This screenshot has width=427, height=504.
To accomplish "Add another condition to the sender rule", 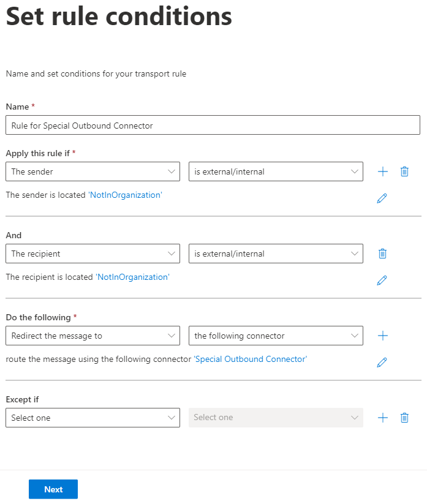I will point(383,171).
